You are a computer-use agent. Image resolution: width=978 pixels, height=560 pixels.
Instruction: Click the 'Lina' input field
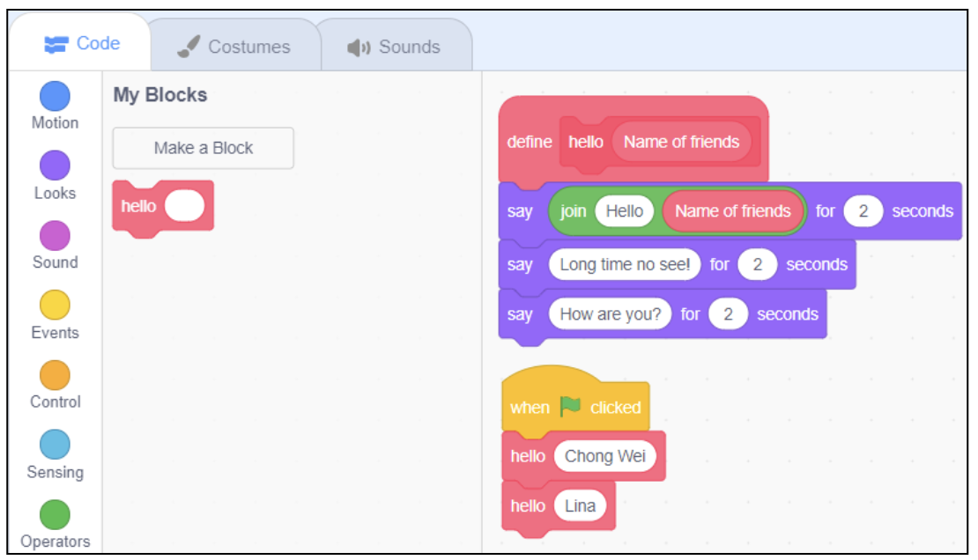(580, 506)
